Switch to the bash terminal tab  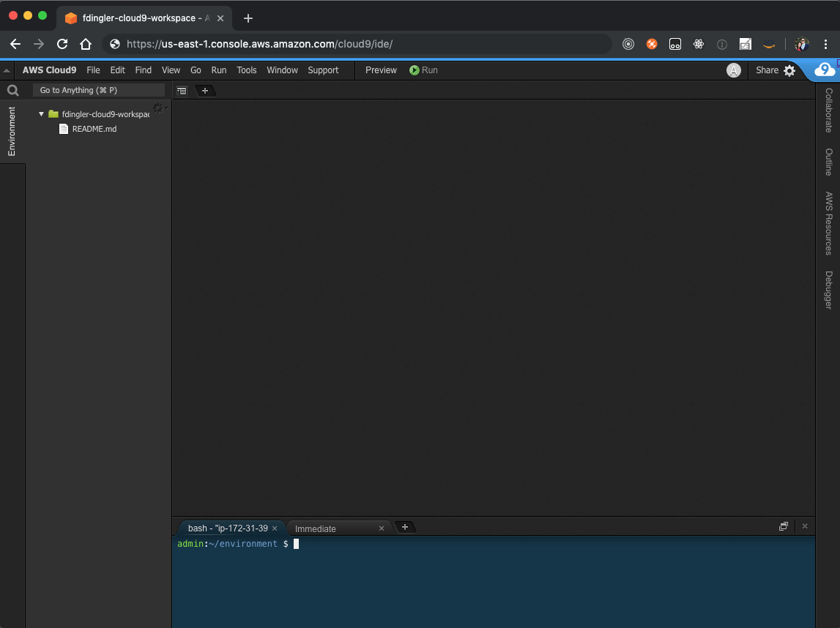pos(228,528)
